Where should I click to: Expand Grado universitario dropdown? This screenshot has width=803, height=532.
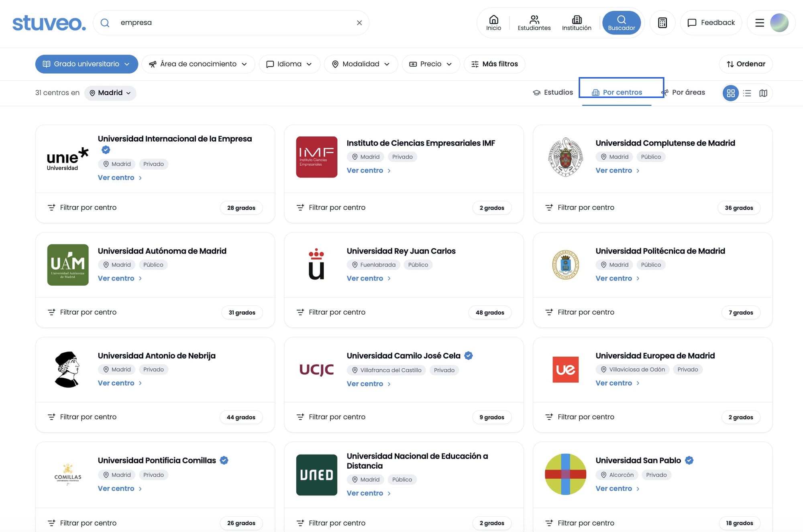click(87, 64)
